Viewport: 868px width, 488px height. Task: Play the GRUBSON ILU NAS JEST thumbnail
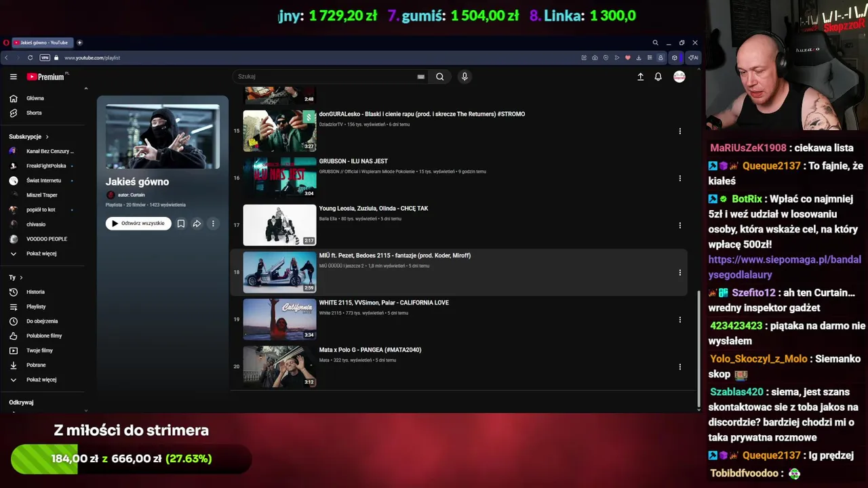click(279, 178)
